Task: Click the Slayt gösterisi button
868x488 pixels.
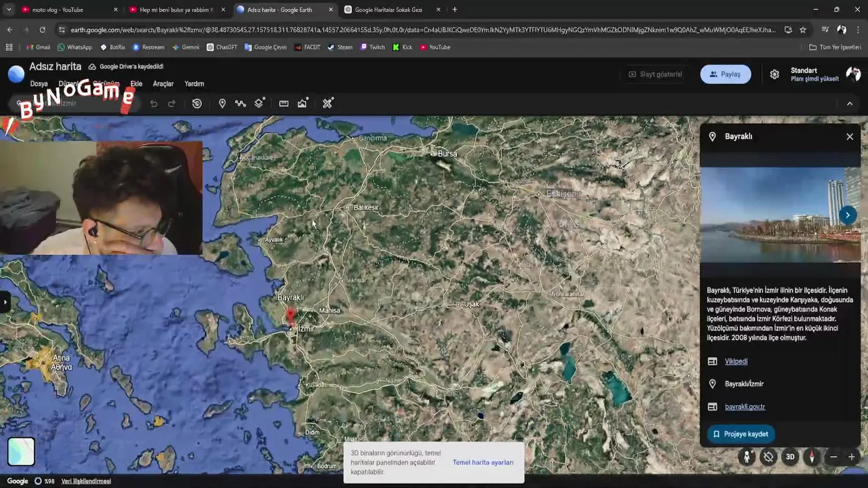Action: click(x=655, y=75)
